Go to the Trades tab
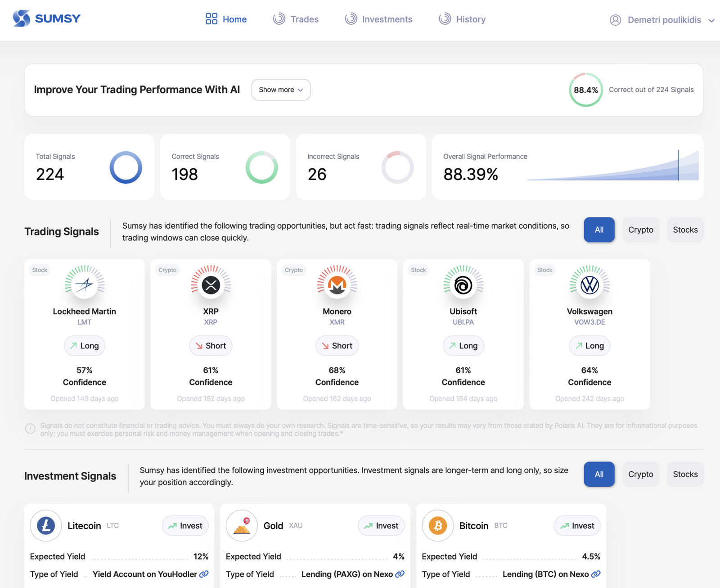 (296, 19)
